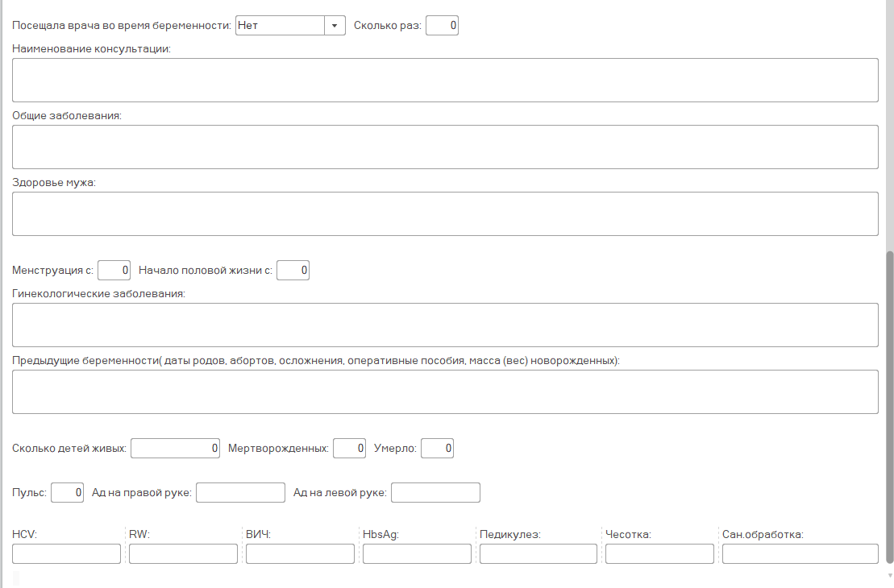Focus the 'Общие заболевания' text area

point(445,147)
